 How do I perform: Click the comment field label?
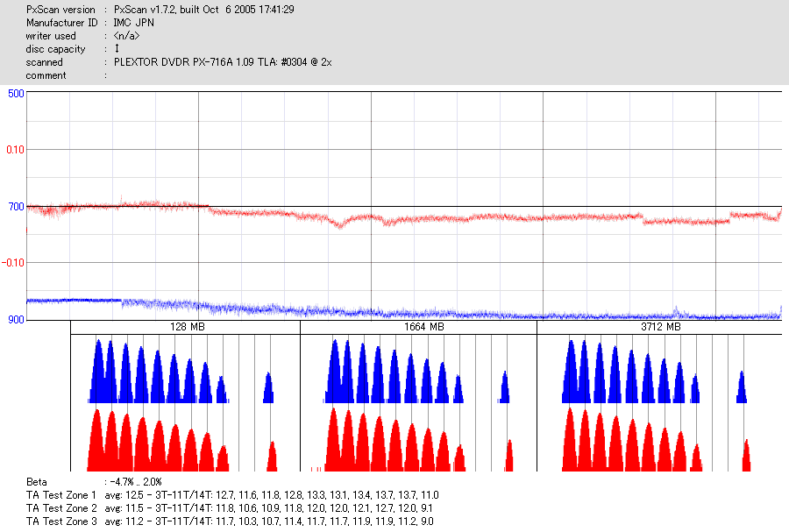[46, 75]
